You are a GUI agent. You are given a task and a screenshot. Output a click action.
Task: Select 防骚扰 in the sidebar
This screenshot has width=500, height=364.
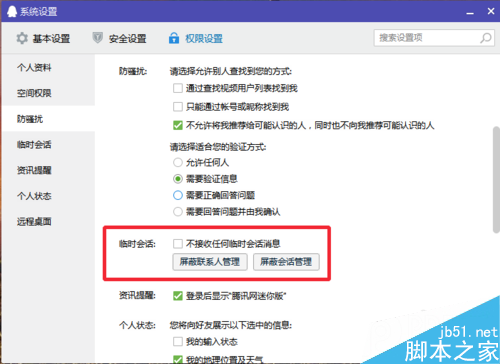(x=30, y=119)
